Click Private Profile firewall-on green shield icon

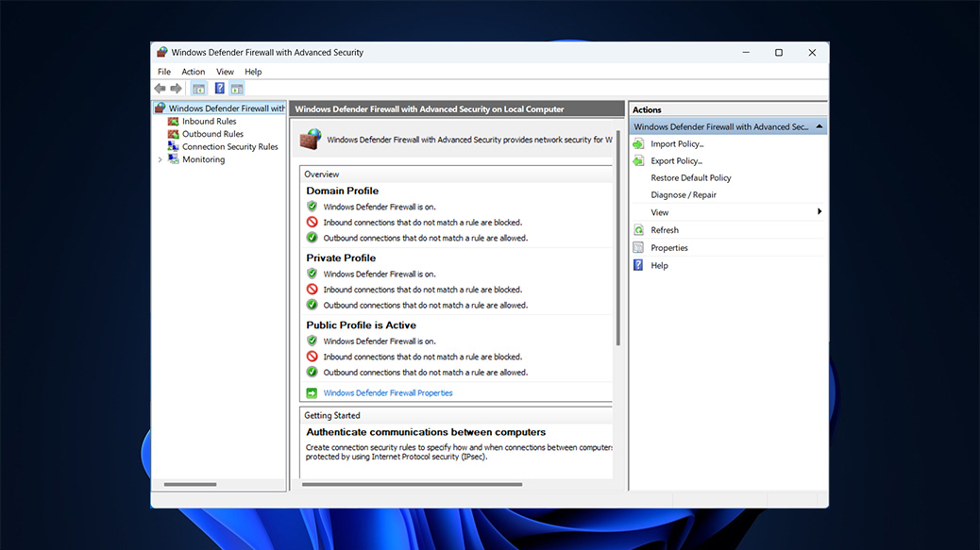(x=312, y=274)
